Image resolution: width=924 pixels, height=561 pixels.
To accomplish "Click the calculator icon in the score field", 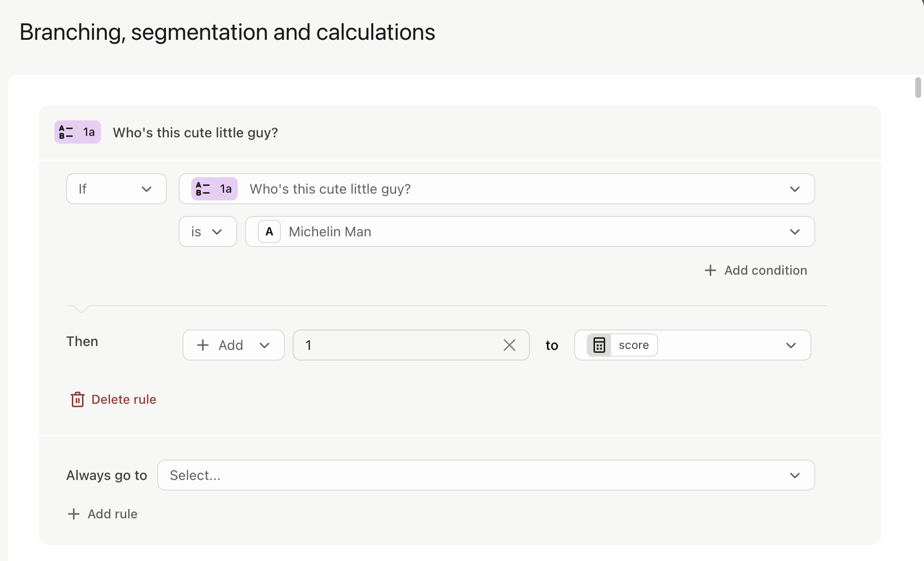I will 599,345.
